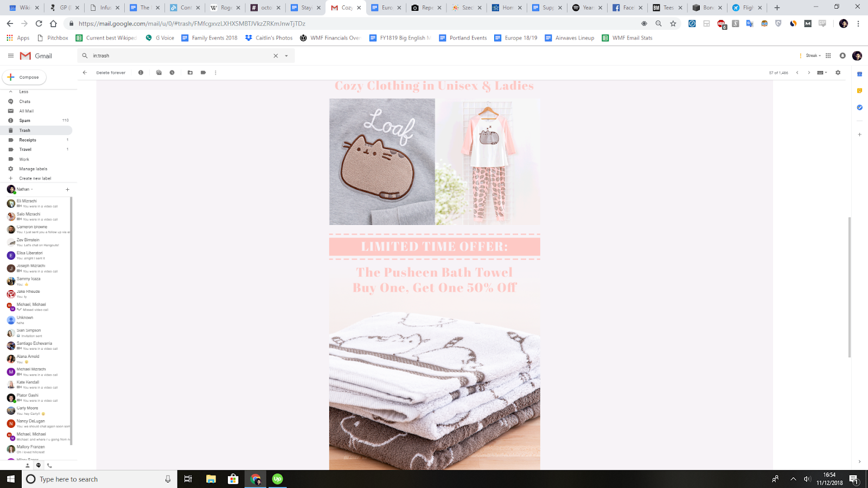
Task: Open chat with Kate Kendall
Action: (36, 384)
